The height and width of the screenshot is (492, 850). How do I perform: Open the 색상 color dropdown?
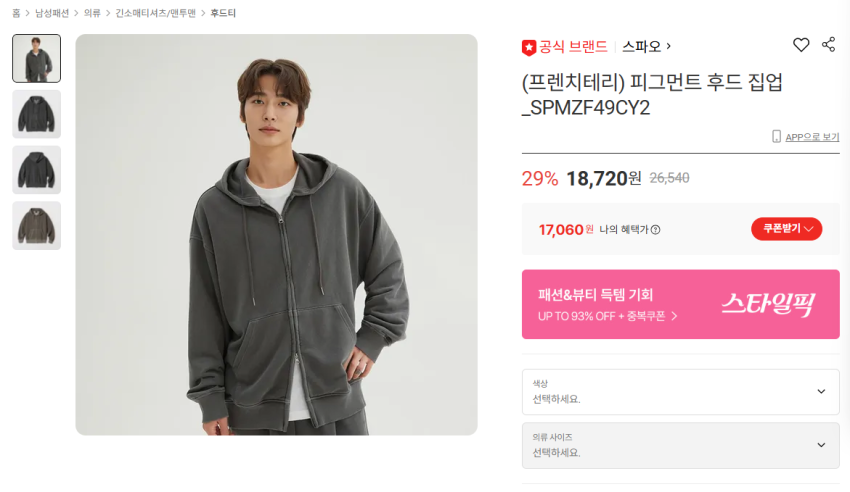(680, 392)
